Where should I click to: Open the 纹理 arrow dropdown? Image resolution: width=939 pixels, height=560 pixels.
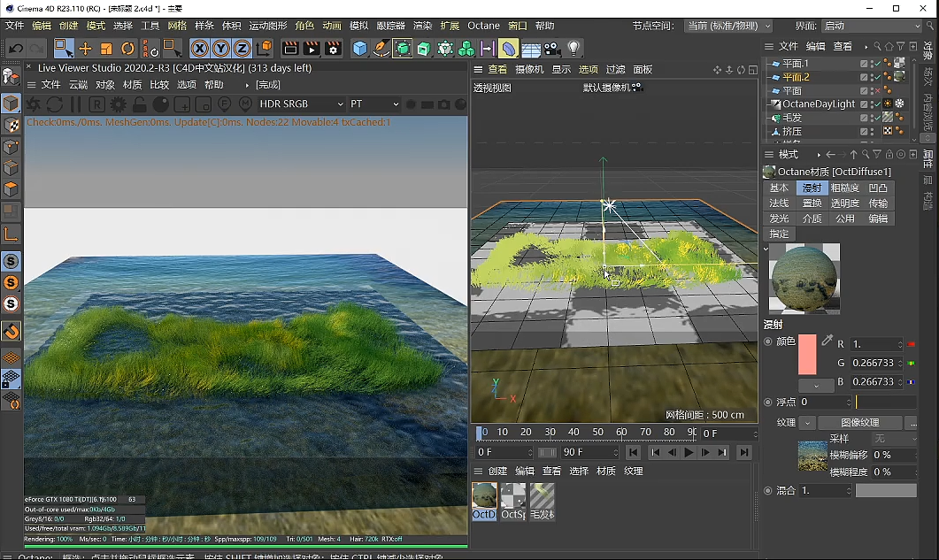[x=807, y=423]
